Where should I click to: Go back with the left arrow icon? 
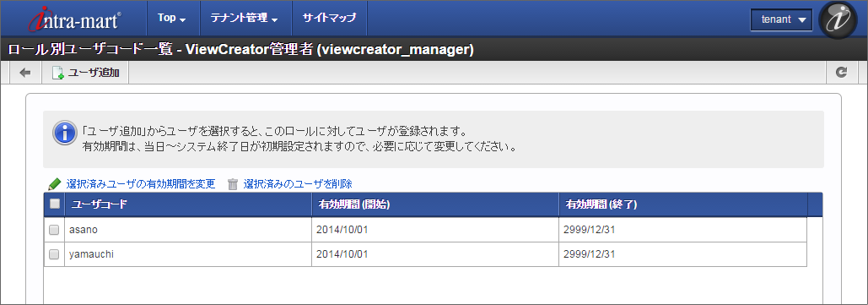coord(25,73)
